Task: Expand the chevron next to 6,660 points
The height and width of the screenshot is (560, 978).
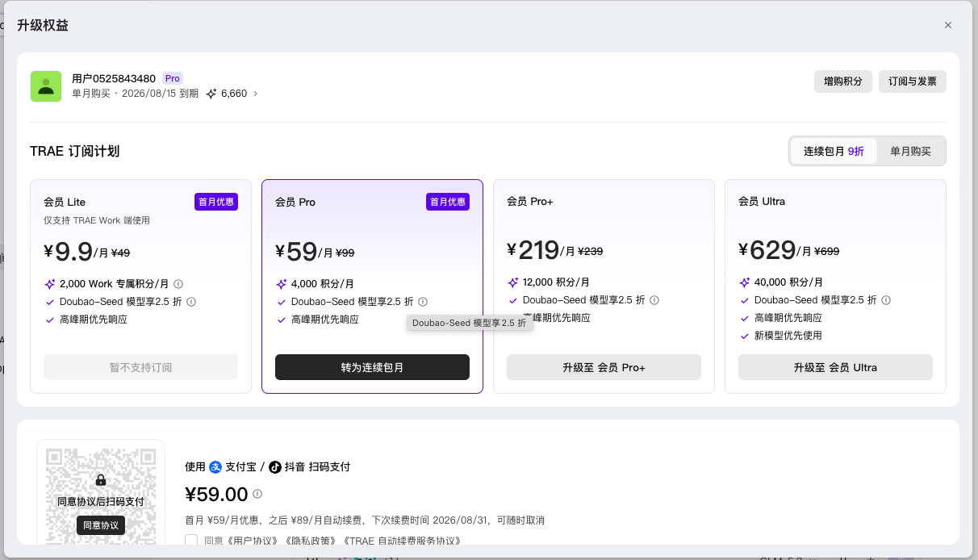Action: [256, 94]
